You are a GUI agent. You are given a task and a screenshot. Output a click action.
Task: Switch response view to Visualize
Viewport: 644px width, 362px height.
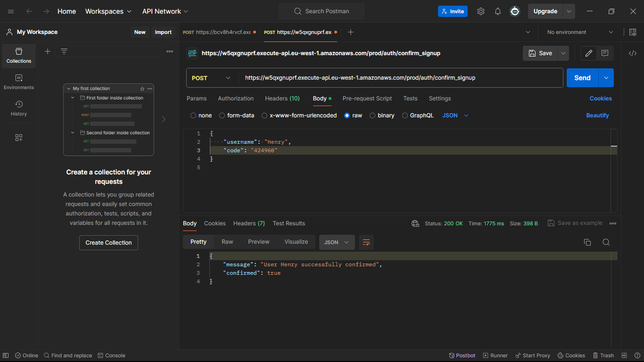point(296,242)
